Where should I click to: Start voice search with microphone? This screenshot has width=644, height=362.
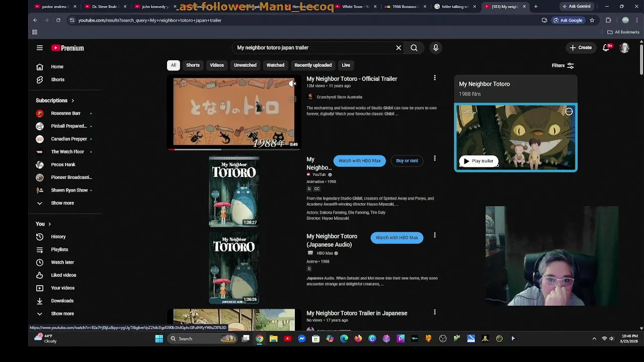coord(436,48)
